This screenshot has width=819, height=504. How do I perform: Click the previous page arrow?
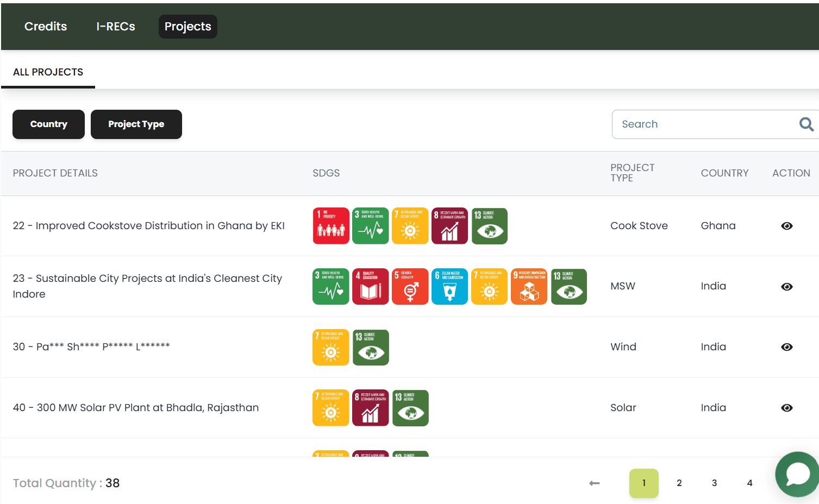(594, 483)
